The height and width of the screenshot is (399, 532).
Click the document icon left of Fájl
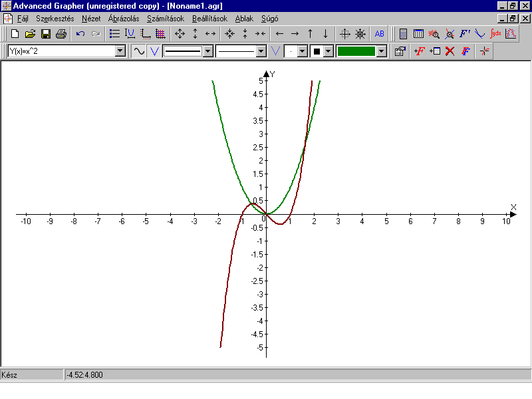(8, 19)
